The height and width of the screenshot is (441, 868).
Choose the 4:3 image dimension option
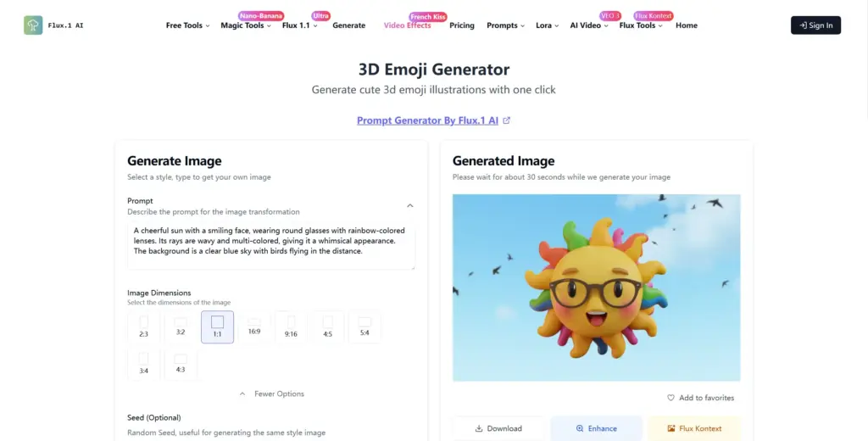[x=181, y=364]
